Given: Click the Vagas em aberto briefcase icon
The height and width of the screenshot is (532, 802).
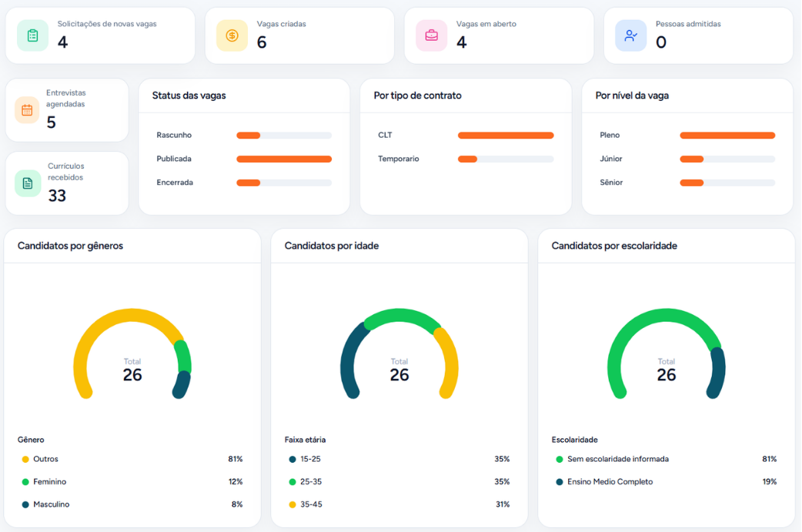Looking at the screenshot, I should (430, 35).
